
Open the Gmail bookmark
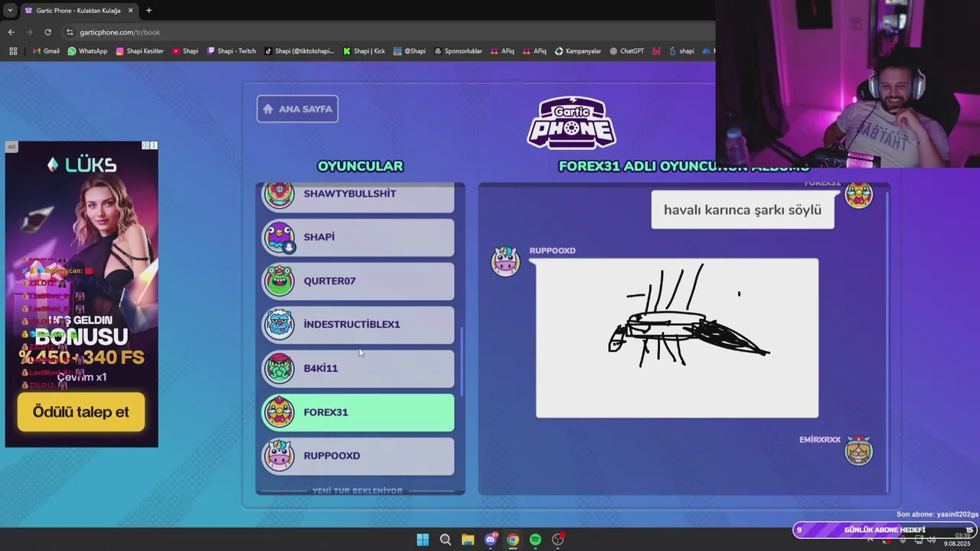tap(46, 51)
